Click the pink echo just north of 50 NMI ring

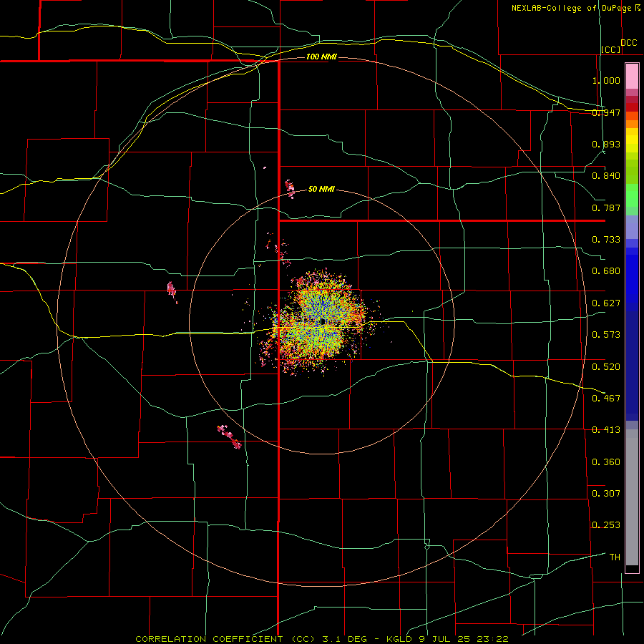click(291, 189)
